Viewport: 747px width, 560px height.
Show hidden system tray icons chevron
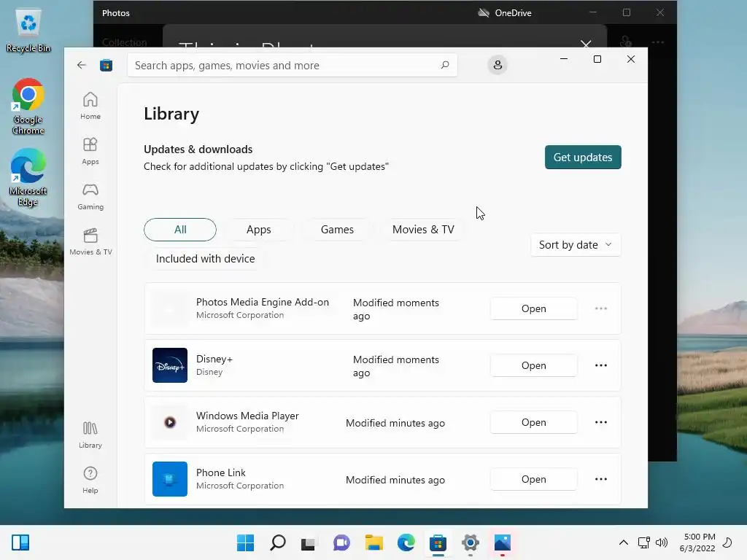[x=623, y=542]
